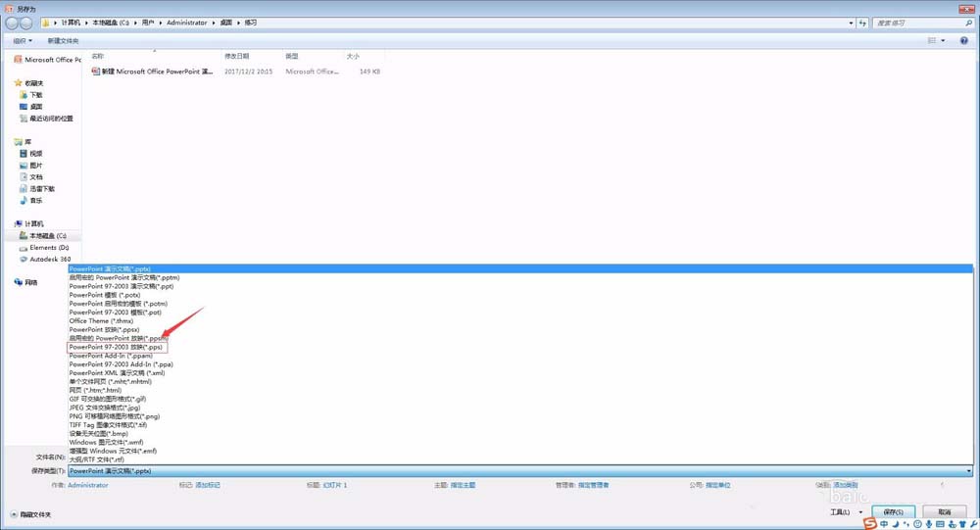Screen dimensions: 980x530
Task: Choose PowerPoint 放映 (*.ppsx) format
Action: click(520, 329)
